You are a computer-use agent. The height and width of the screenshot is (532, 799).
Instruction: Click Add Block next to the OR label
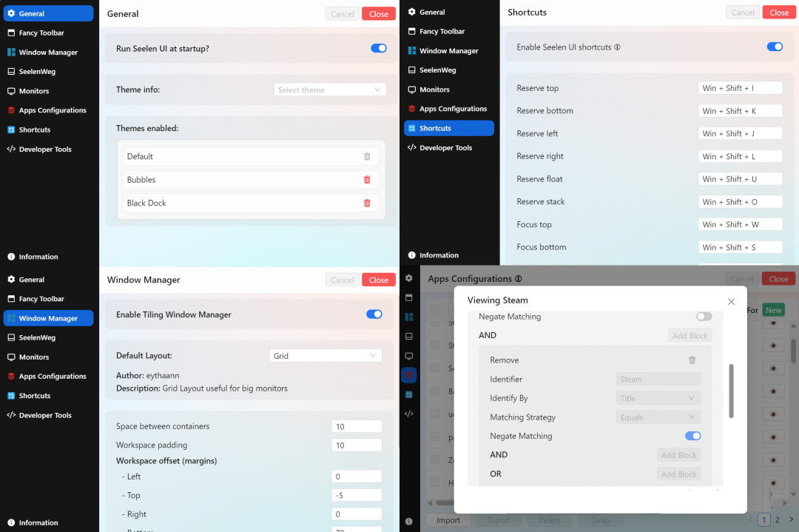click(x=678, y=474)
